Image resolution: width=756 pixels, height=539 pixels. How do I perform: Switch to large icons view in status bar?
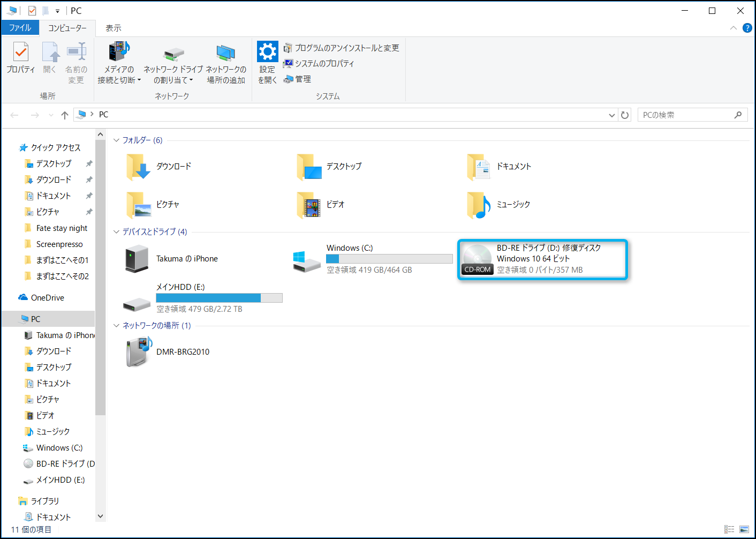pyautogui.click(x=744, y=529)
